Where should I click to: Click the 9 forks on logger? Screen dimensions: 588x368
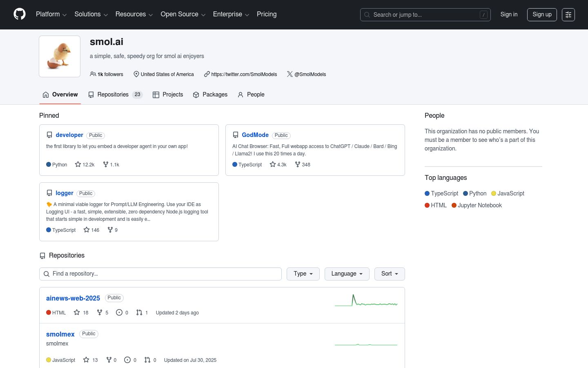pyautogui.click(x=113, y=230)
